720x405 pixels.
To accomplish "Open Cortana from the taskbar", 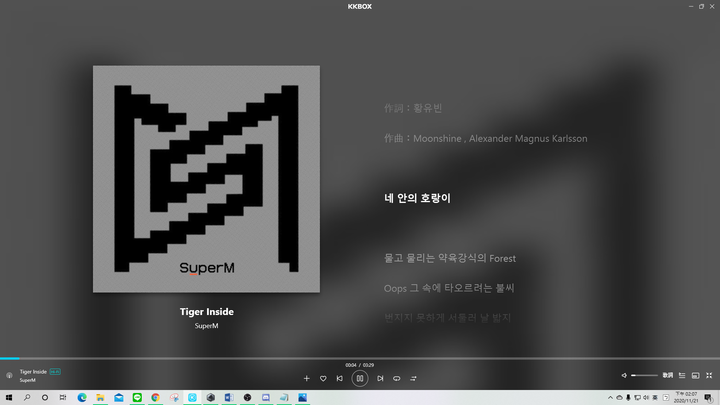I will pos(45,398).
